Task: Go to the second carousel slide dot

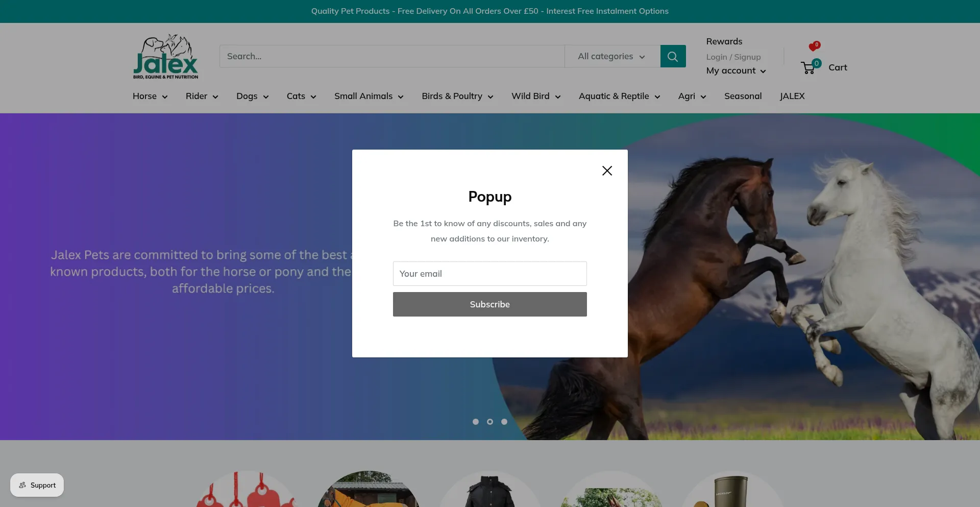Action: click(490, 422)
